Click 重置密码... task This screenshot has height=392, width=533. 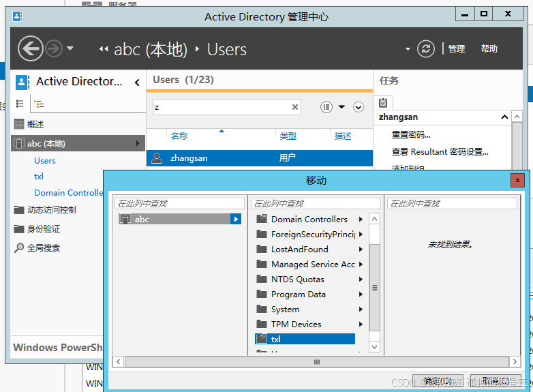click(x=411, y=135)
